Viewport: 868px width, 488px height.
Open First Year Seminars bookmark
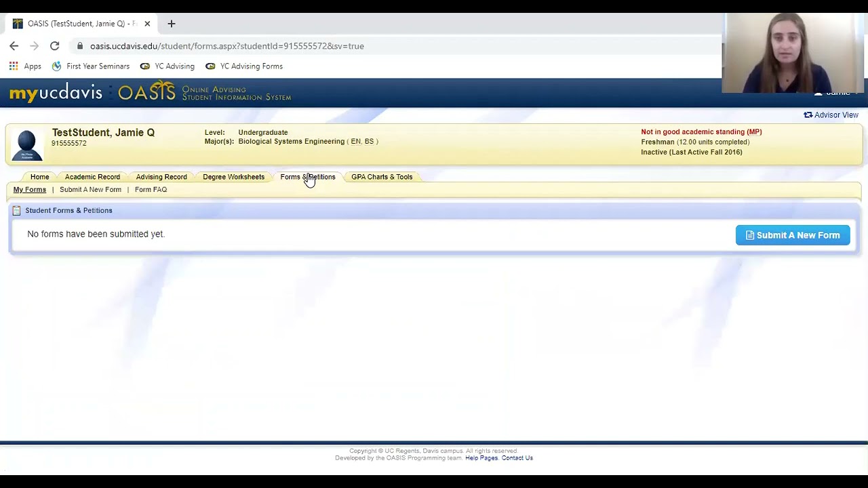(x=91, y=66)
